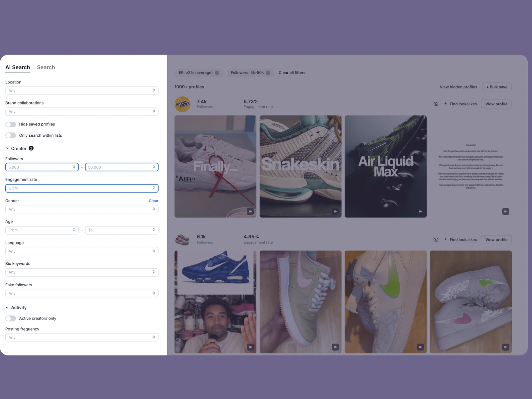Toggle Hide saved profiles switch
This screenshot has width=532, height=399.
[11, 124]
